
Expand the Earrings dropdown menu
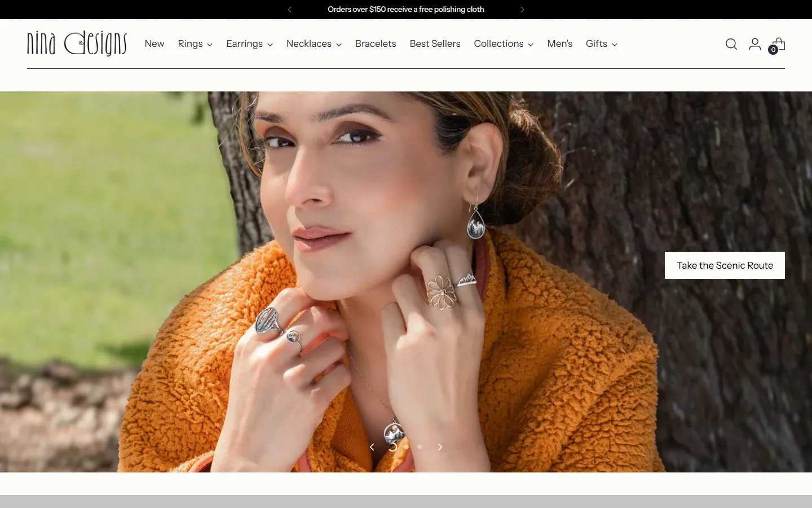249,44
